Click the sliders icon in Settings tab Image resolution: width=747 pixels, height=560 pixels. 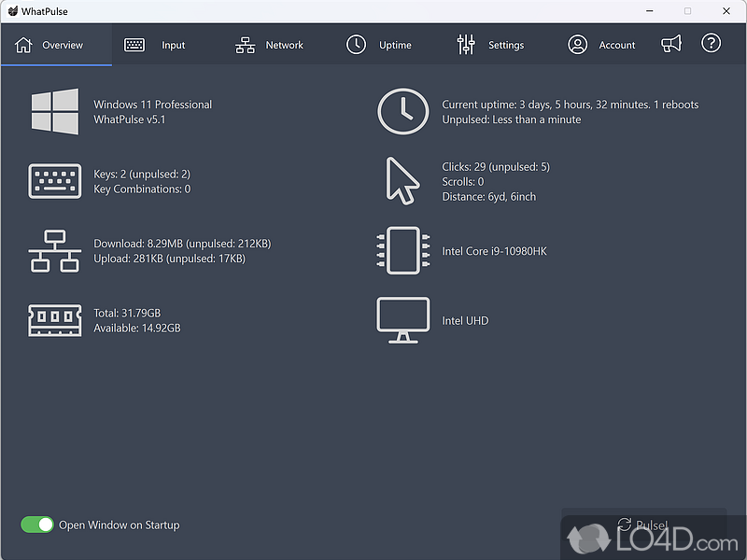pyautogui.click(x=466, y=44)
